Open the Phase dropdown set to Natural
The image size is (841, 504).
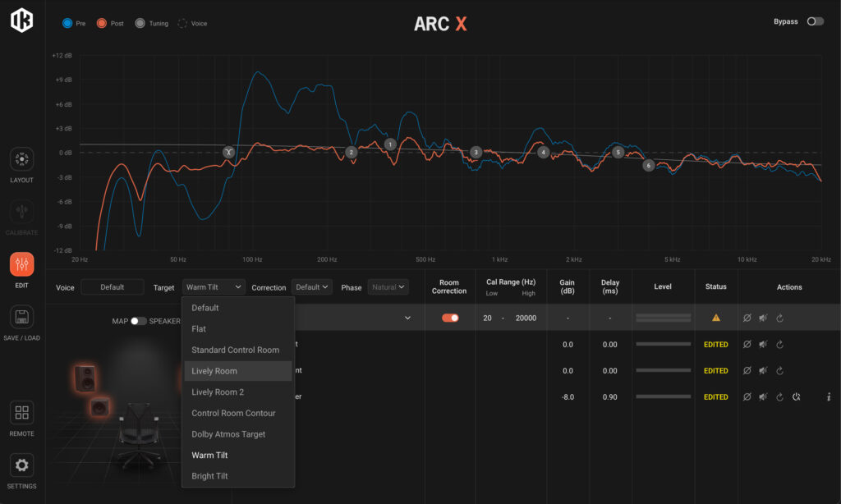coord(388,287)
